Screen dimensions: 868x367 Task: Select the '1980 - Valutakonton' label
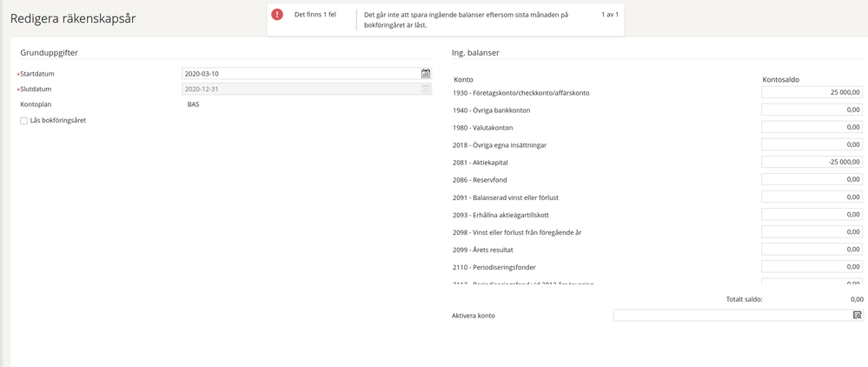(x=483, y=128)
